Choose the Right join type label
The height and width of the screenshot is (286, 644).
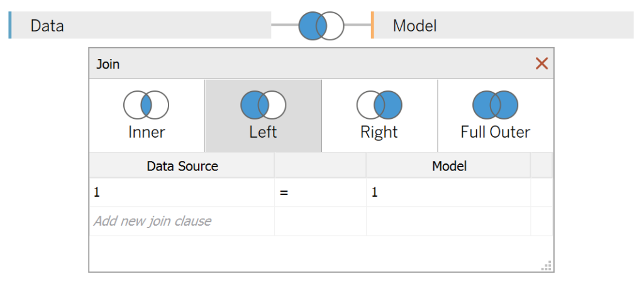379,132
